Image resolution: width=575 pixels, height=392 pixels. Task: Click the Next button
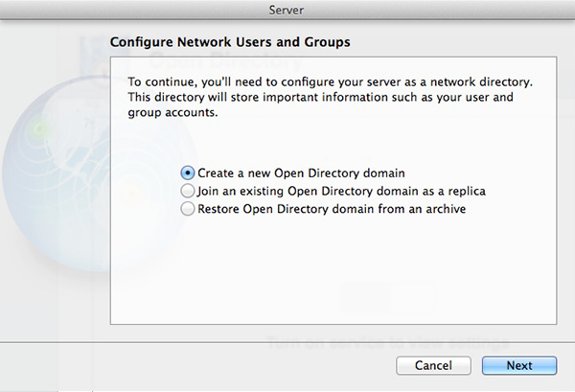(x=519, y=365)
